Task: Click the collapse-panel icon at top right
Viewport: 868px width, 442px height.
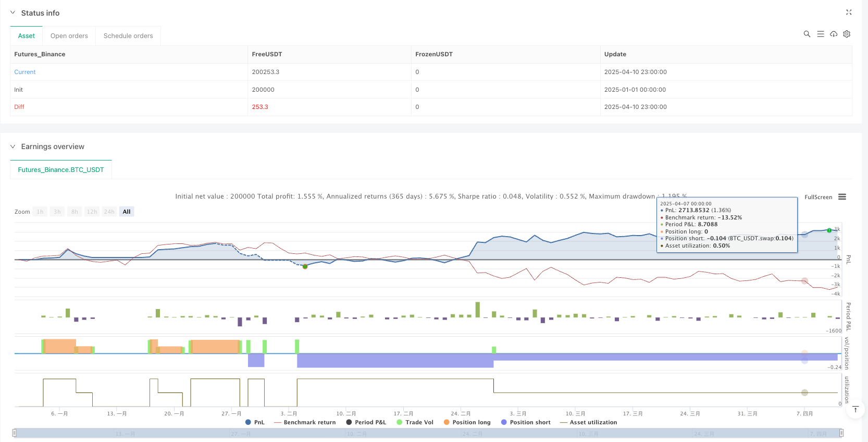Action: [x=848, y=12]
